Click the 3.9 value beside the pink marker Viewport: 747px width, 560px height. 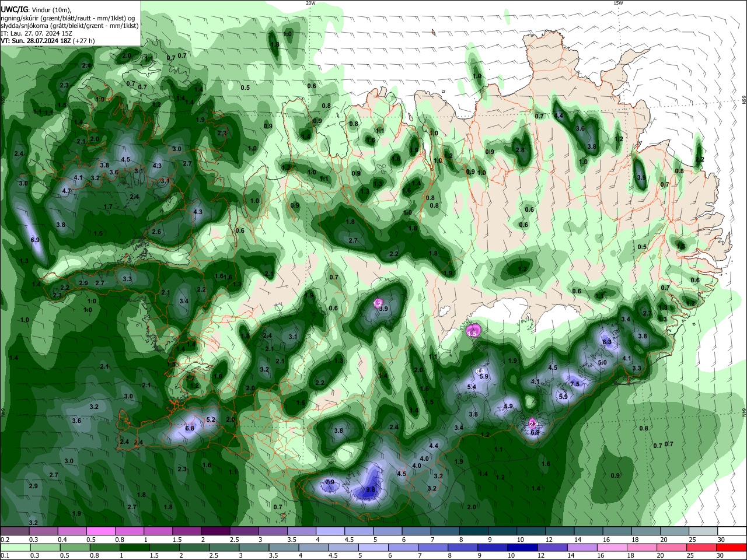click(x=383, y=309)
